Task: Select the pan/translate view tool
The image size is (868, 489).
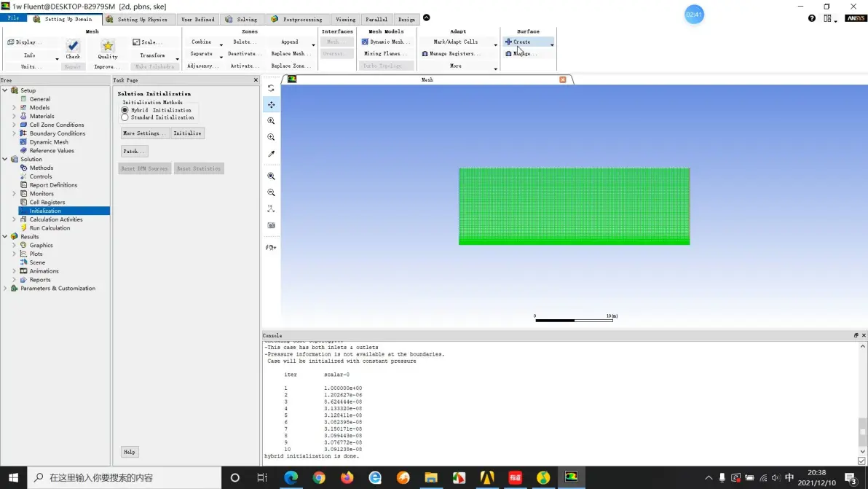Action: 271,105
